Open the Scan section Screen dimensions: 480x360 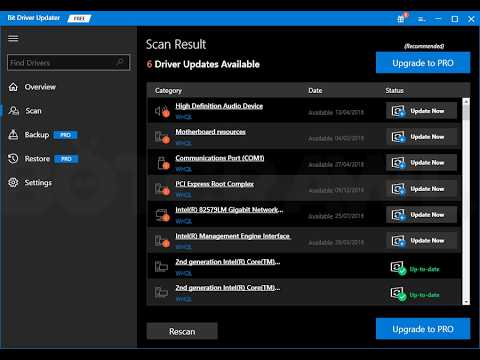pyautogui.click(x=33, y=111)
